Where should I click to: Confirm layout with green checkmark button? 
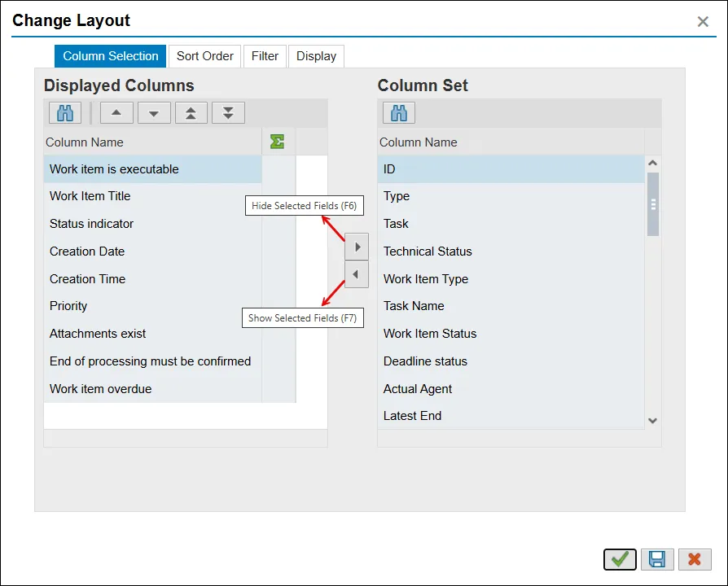coord(620,559)
